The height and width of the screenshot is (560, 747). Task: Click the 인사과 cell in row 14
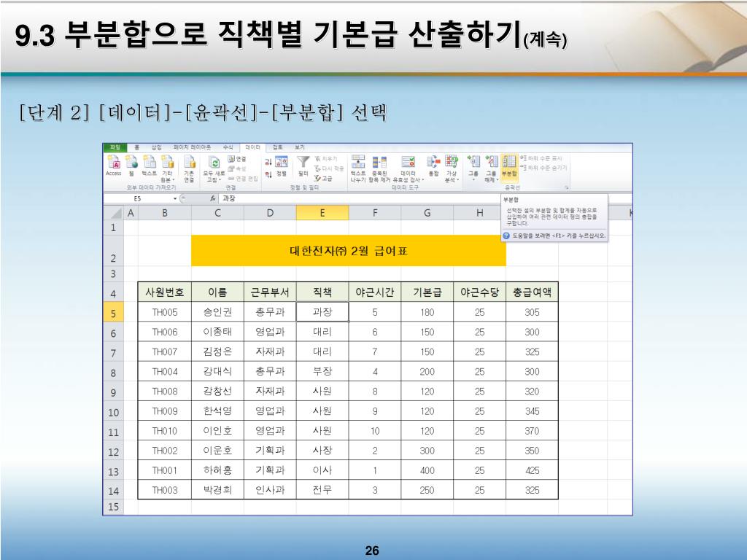[270, 490]
